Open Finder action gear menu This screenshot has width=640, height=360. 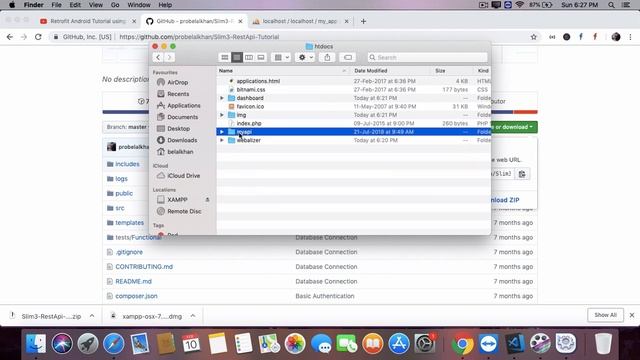pos(305,58)
